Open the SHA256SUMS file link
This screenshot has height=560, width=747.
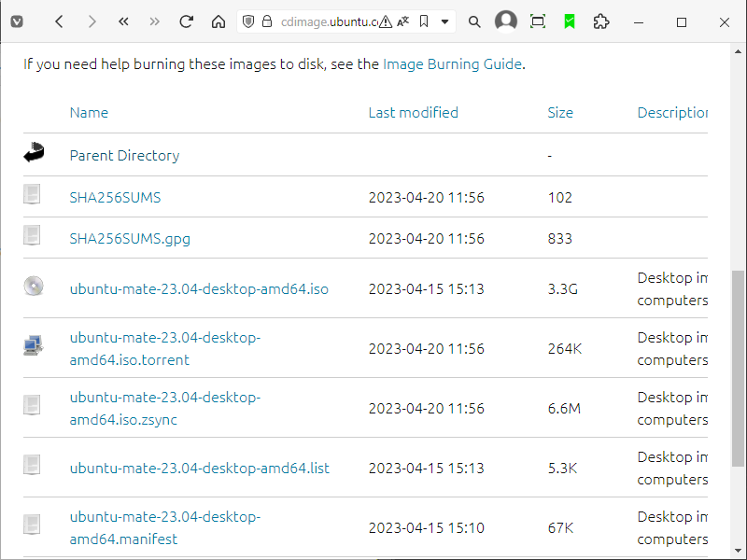pos(115,197)
